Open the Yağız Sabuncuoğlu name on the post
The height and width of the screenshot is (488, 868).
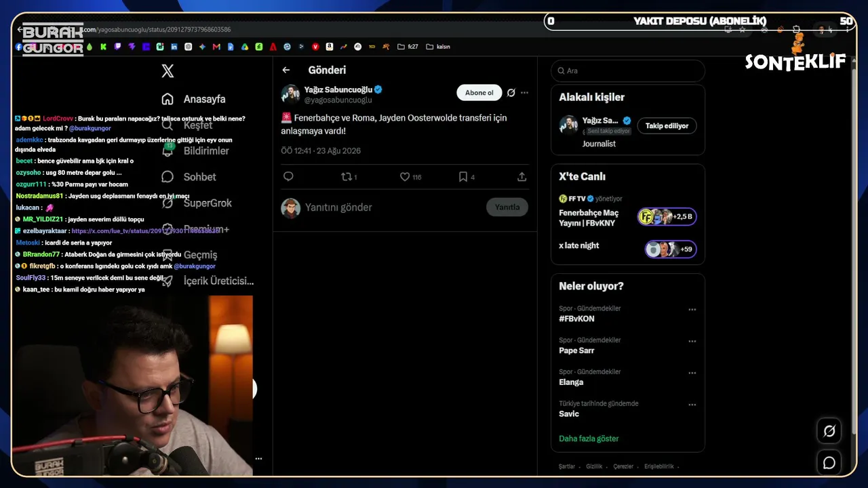(338, 89)
